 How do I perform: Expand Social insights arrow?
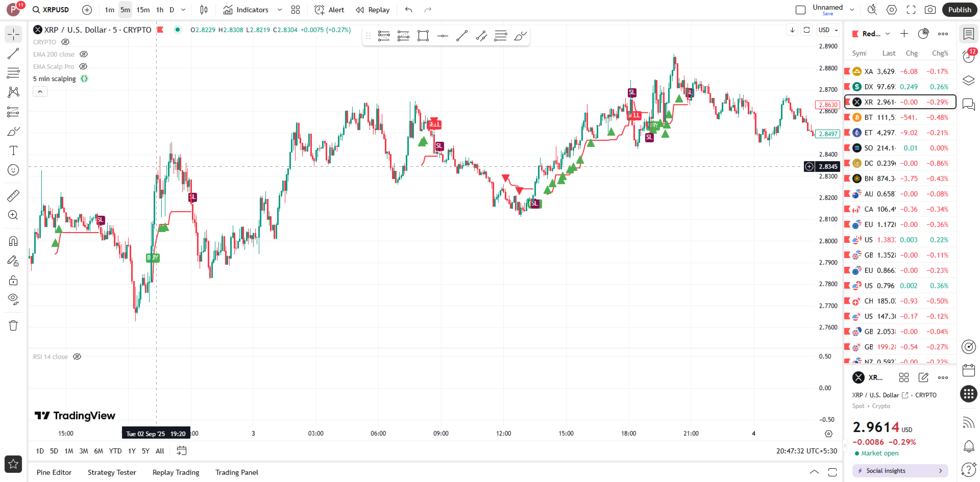[940, 471]
